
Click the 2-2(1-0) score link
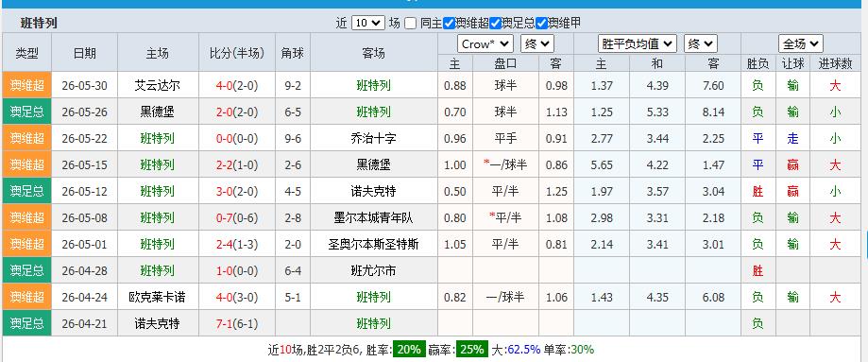coord(237,164)
